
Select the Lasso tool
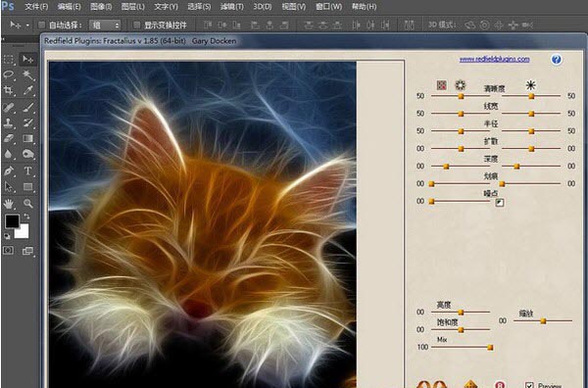pyautogui.click(x=8, y=74)
